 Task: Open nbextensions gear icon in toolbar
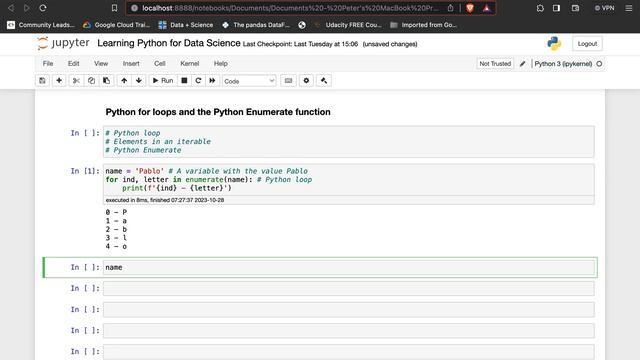(x=306, y=81)
